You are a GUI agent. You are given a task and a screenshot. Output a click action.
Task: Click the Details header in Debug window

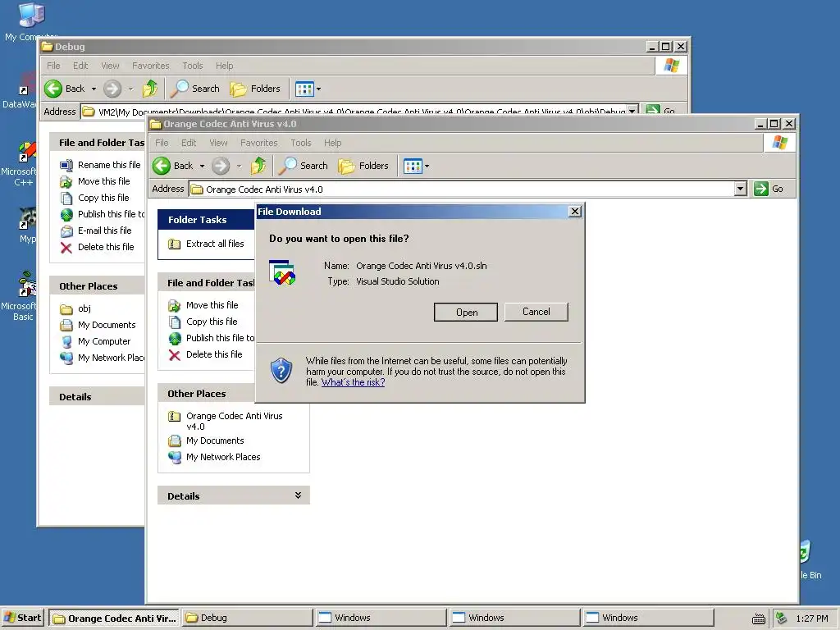pos(97,396)
